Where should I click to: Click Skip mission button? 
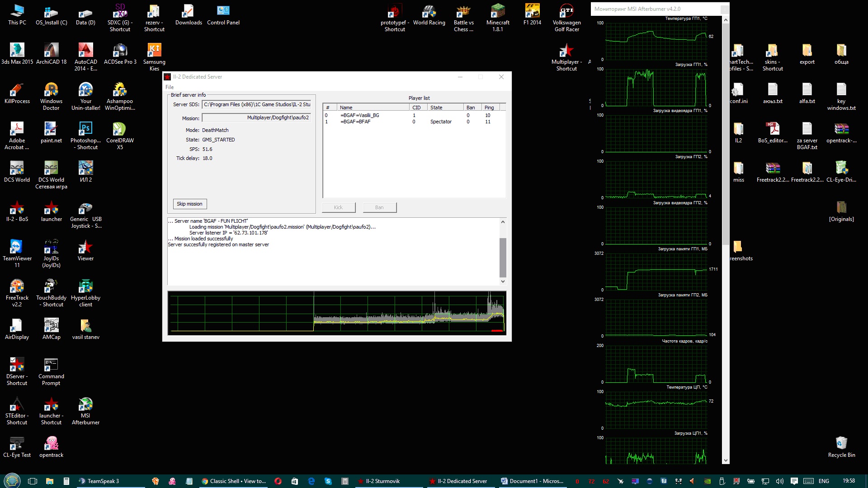pyautogui.click(x=190, y=204)
